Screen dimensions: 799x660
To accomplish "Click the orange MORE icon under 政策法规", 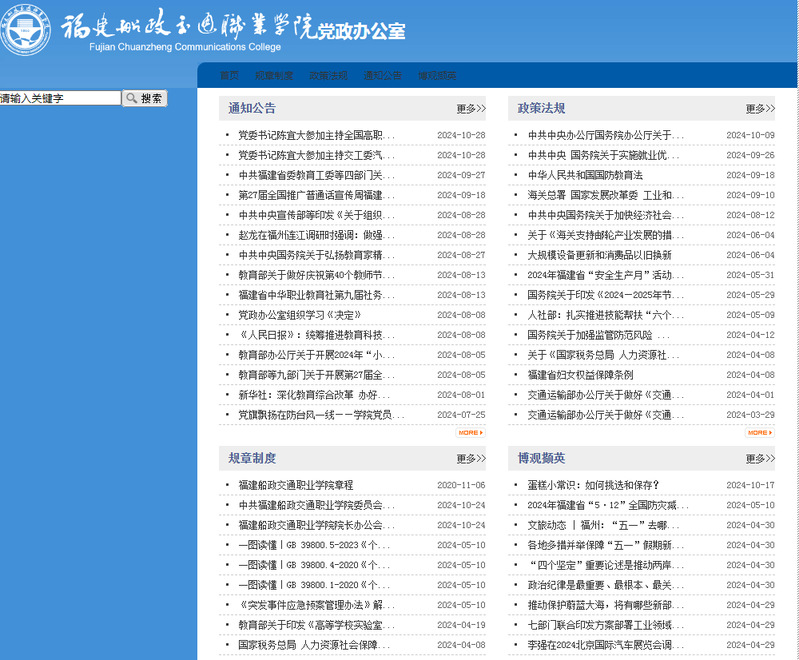I will click(x=759, y=433).
